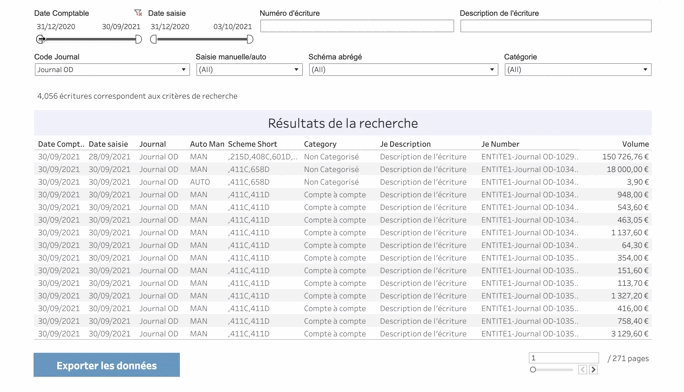
Task: Click the Date saisie column header
Action: click(108, 144)
